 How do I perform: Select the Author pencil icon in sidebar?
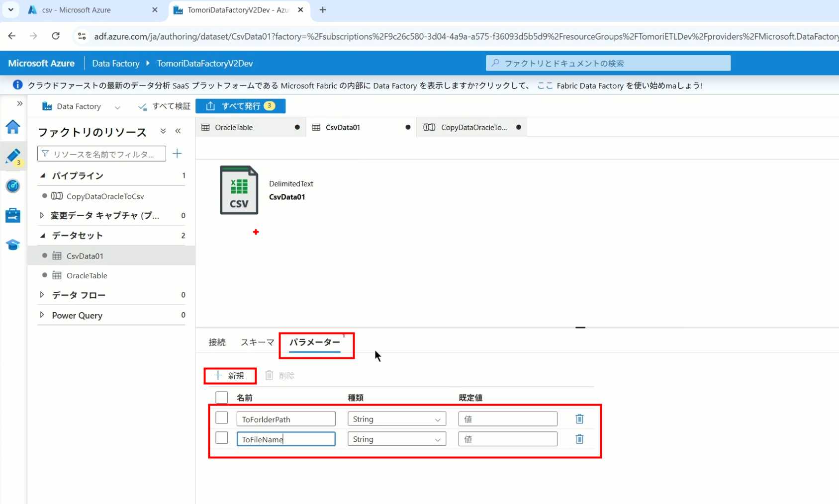pyautogui.click(x=13, y=156)
